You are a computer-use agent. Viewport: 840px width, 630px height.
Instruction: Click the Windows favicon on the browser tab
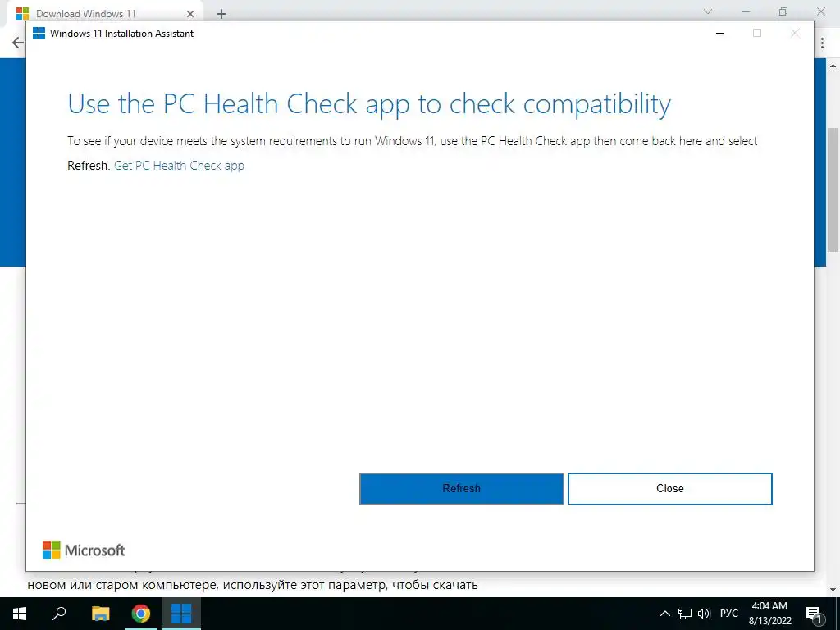pos(22,13)
